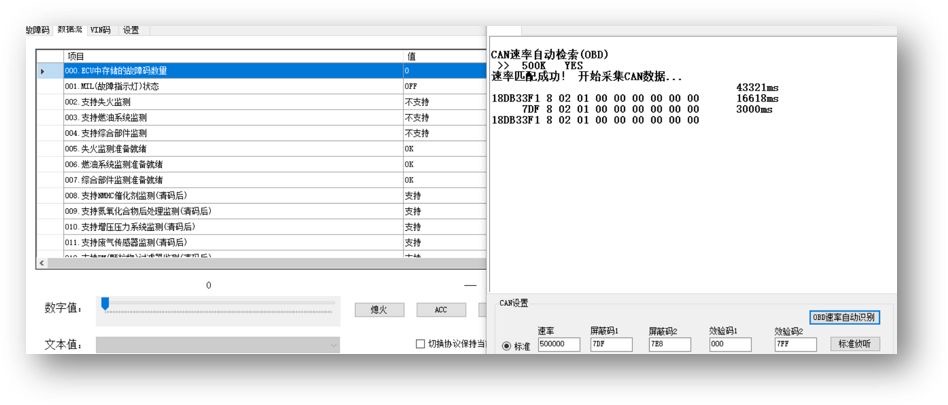Open the VIN码 tab

100,30
